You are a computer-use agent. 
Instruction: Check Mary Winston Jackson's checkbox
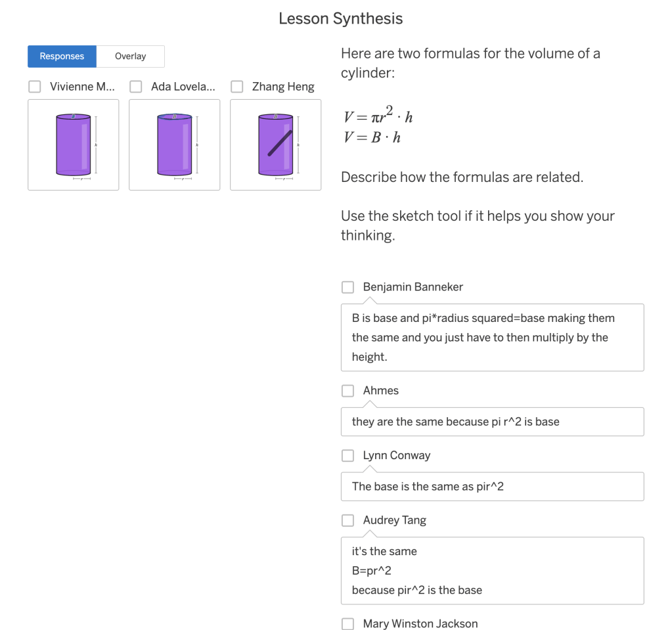click(347, 623)
